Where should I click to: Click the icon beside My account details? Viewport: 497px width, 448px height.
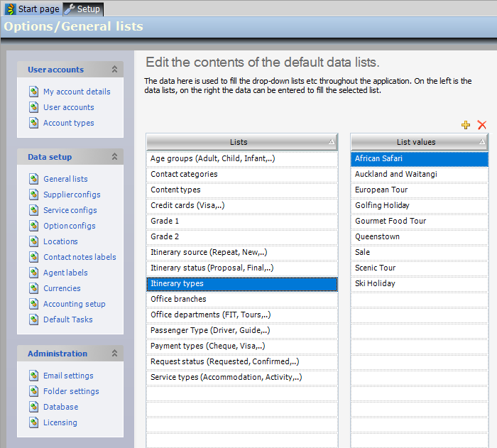coord(34,92)
